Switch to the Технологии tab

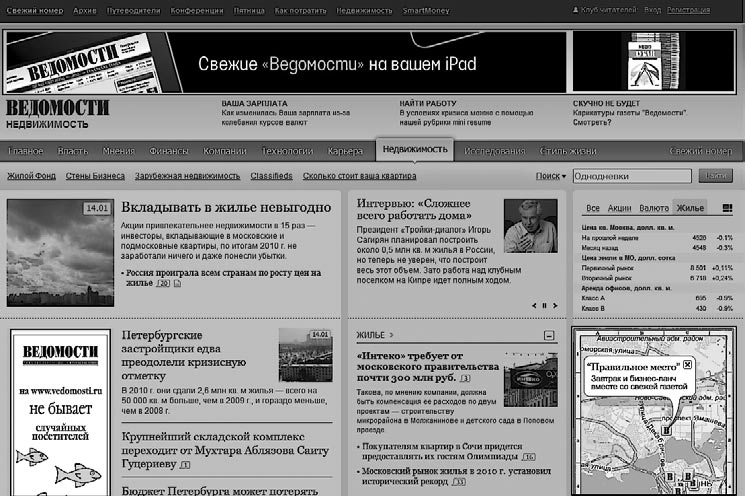coord(287,151)
